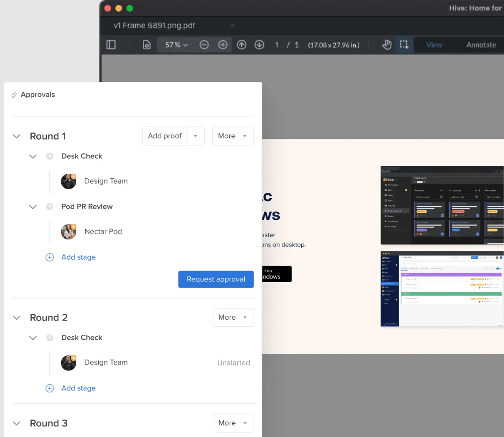This screenshot has height=437, width=504.
Task: Go to previous page with up arrow
Action: [242, 45]
